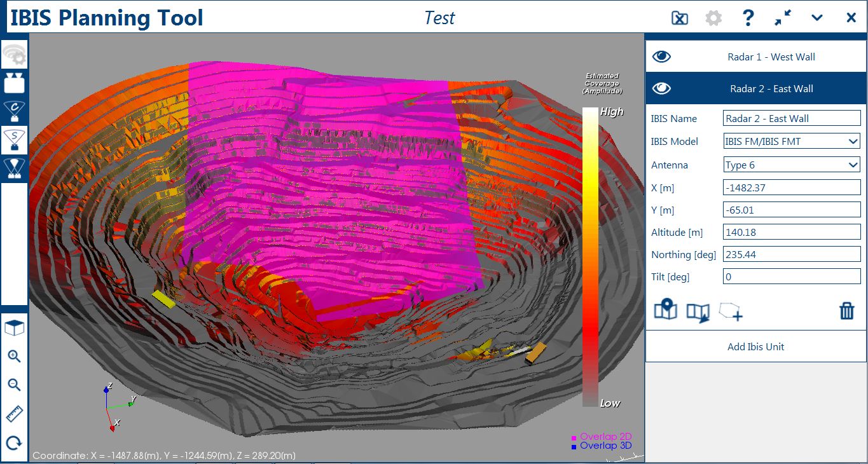Delete Radar 2 with trash icon

[x=847, y=311]
